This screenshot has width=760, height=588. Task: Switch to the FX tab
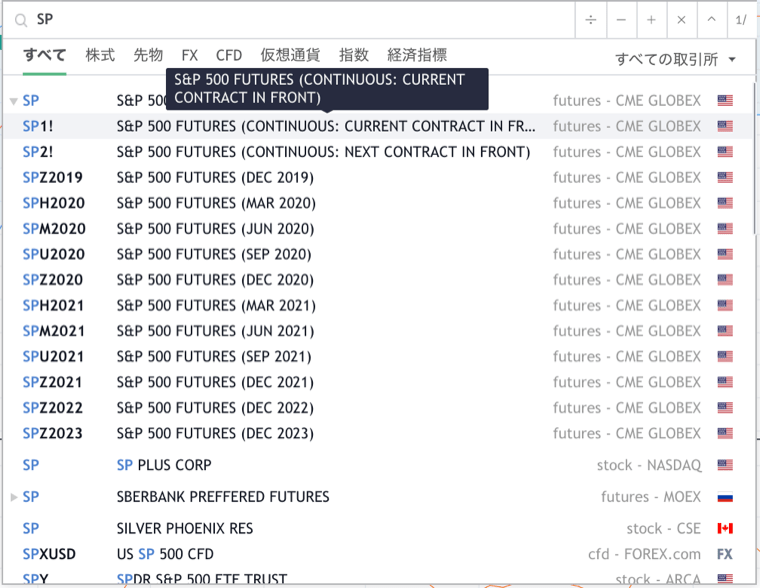click(x=190, y=55)
